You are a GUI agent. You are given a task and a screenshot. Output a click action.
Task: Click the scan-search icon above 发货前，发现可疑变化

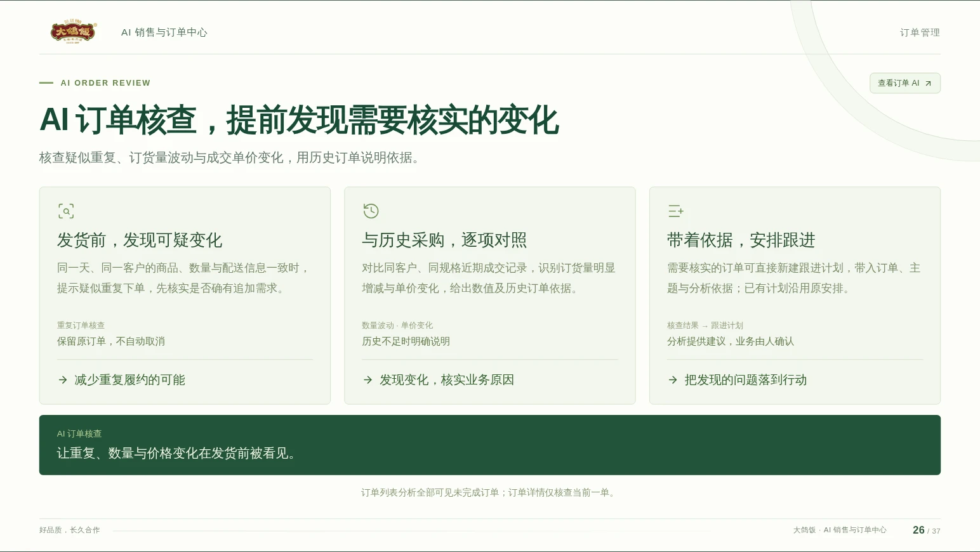pyautogui.click(x=66, y=211)
